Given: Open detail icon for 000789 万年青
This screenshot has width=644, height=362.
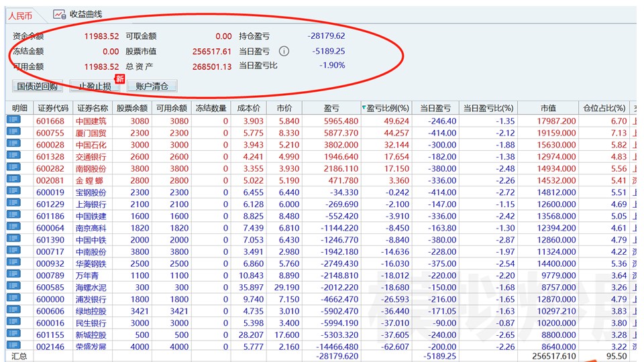Looking at the screenshot, I should (x=13, y=275).
